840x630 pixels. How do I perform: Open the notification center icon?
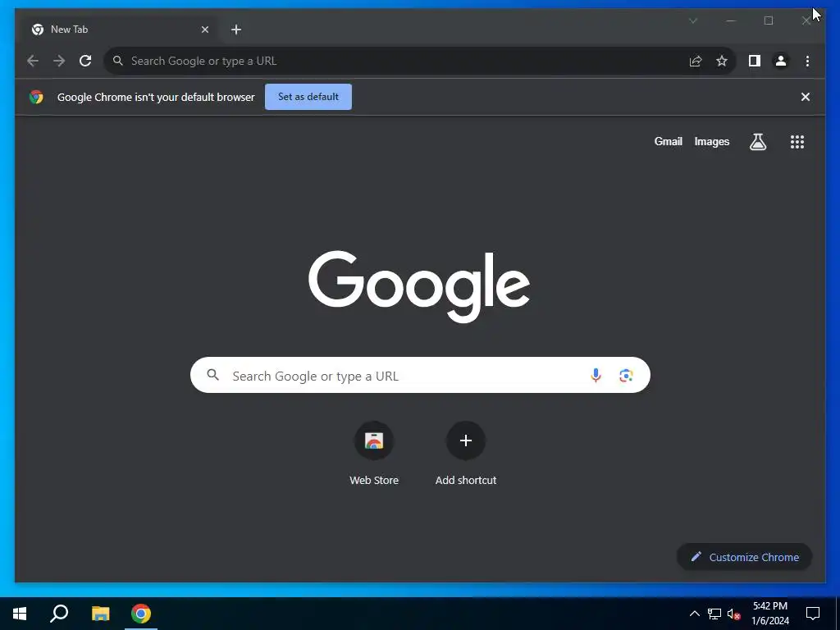[x=813, y=614]
